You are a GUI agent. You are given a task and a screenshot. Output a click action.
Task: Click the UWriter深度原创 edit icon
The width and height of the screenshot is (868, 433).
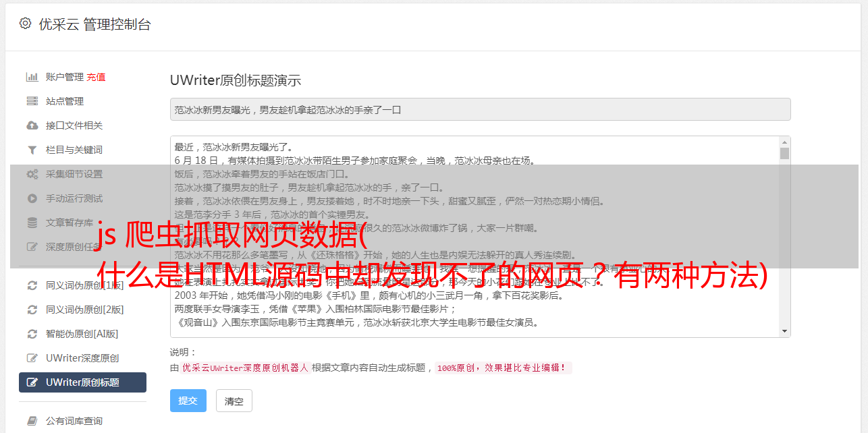point(32,358)
